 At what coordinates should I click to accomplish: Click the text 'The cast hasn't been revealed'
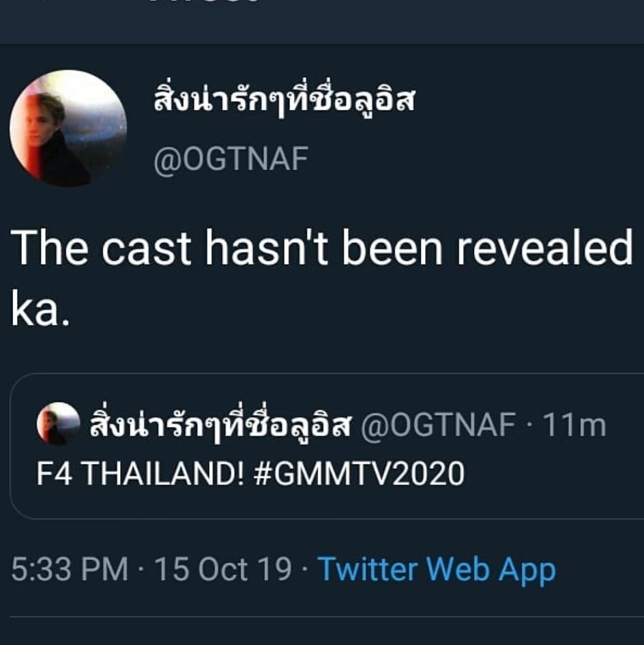(321, 248)
